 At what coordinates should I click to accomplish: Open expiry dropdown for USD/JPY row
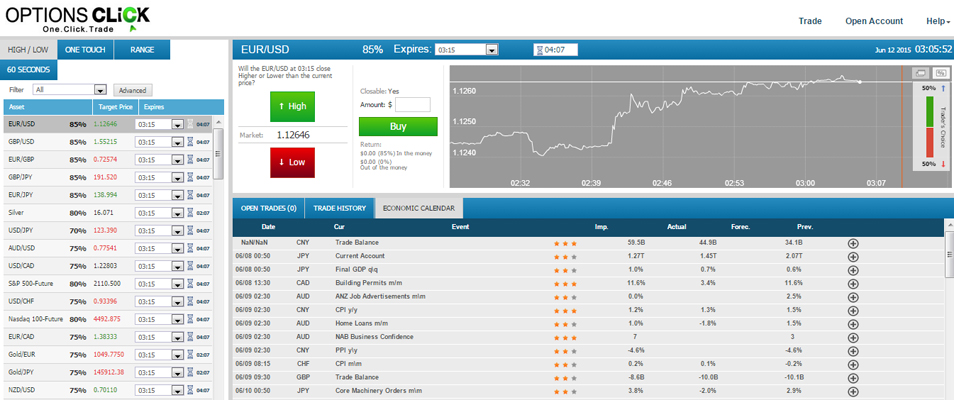178,231
